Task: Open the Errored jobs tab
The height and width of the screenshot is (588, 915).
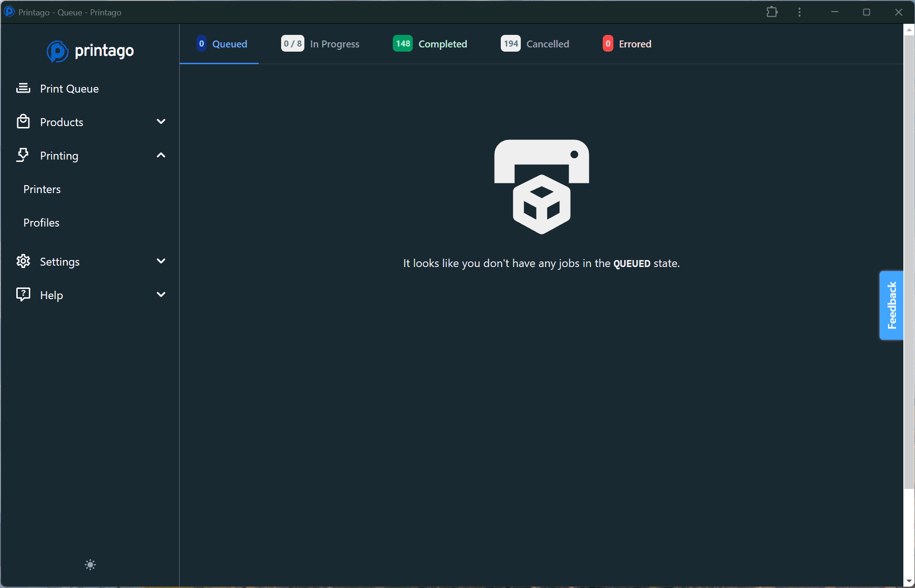Action: pyautogui.click(x=627, y=44)
